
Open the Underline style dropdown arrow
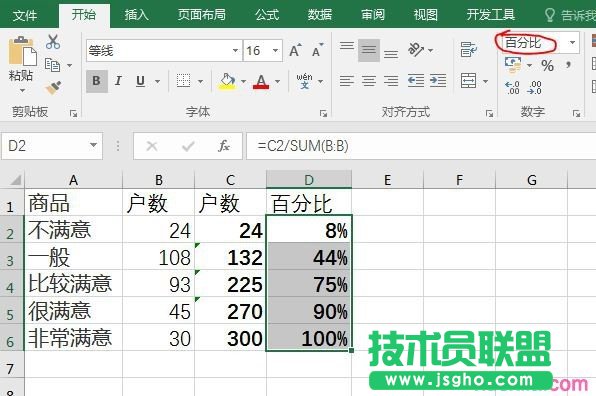point(157,81)
